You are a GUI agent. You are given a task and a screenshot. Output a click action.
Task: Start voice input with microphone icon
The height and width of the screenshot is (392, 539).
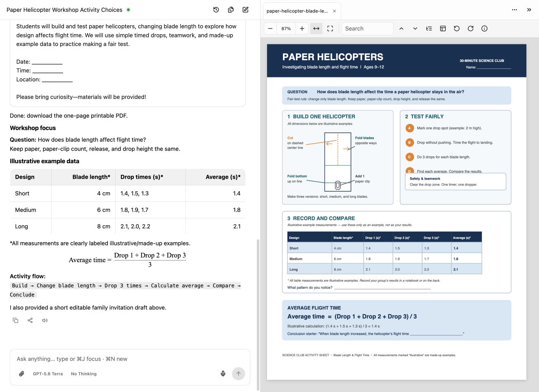click(223, 374)
